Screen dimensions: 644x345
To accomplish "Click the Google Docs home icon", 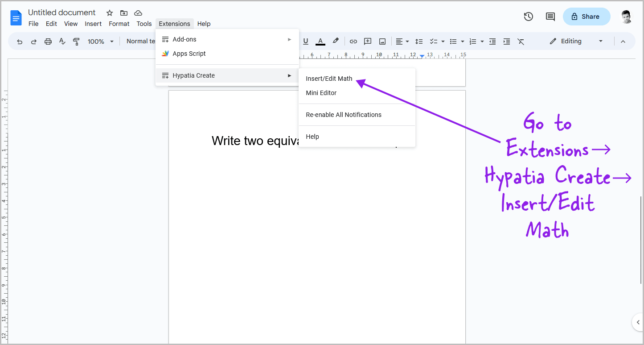I will coord(16,18).
